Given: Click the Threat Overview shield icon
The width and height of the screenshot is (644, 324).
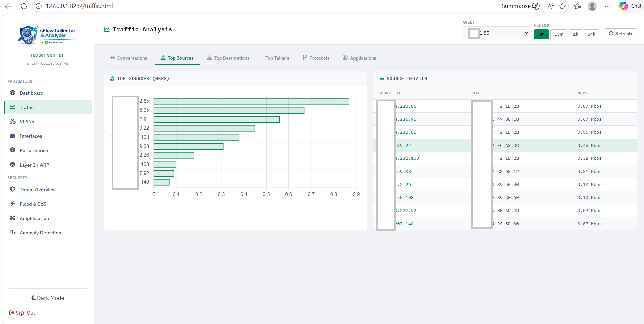Looking at the screenshot, I should (x=12, y=189).
